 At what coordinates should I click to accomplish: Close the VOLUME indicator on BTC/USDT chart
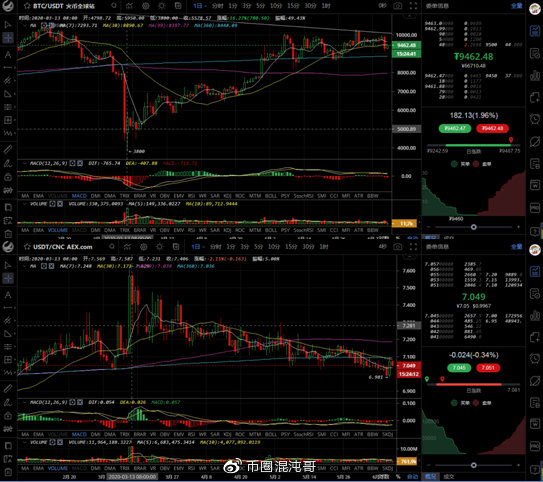pyautogui.click(x=60, y=204)
